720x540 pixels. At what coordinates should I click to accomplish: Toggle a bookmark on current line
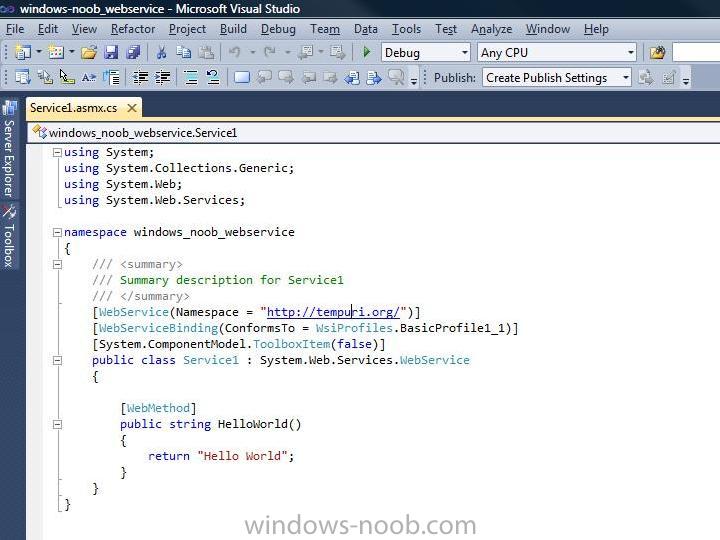[242, 78]
